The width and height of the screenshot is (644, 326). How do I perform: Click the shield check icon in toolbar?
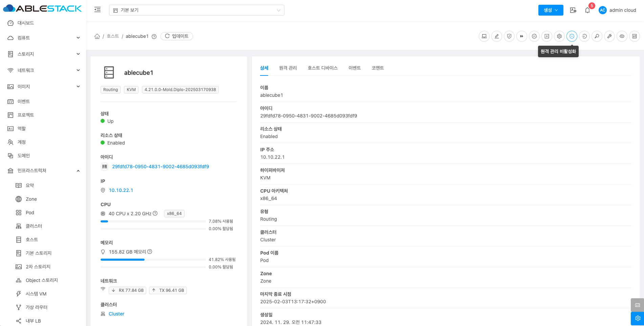[509, 36]
